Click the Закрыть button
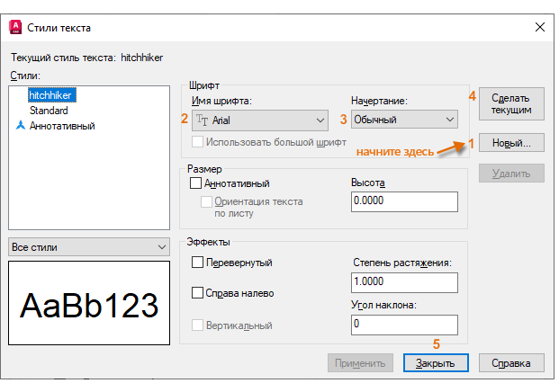Viewport: 559px width, 392px height. pos(436,363)
